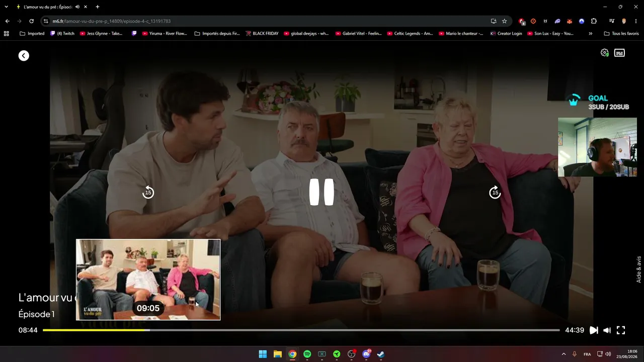This screenshot has height=362, width=644.
Task: Mute the video player volume
Action: (607, 330)
